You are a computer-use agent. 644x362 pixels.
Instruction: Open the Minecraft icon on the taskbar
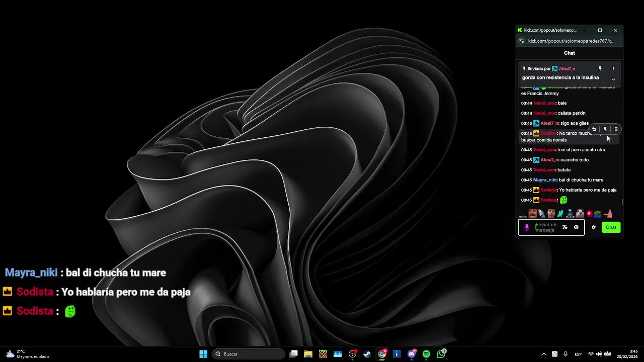pyautogui.click(x=323, y=354)
